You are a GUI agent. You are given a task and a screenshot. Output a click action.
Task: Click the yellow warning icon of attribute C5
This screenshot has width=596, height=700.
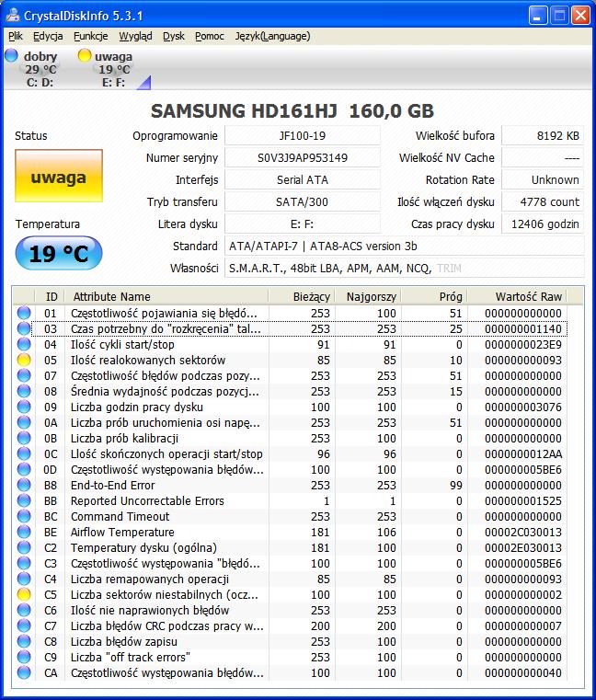[24, 594]
